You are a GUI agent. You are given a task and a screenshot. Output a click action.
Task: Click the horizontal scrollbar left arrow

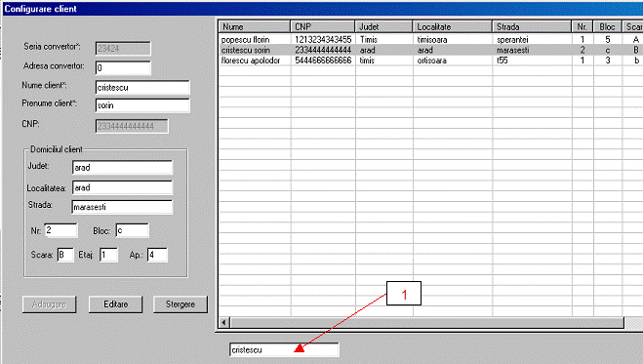coord(223,322)
